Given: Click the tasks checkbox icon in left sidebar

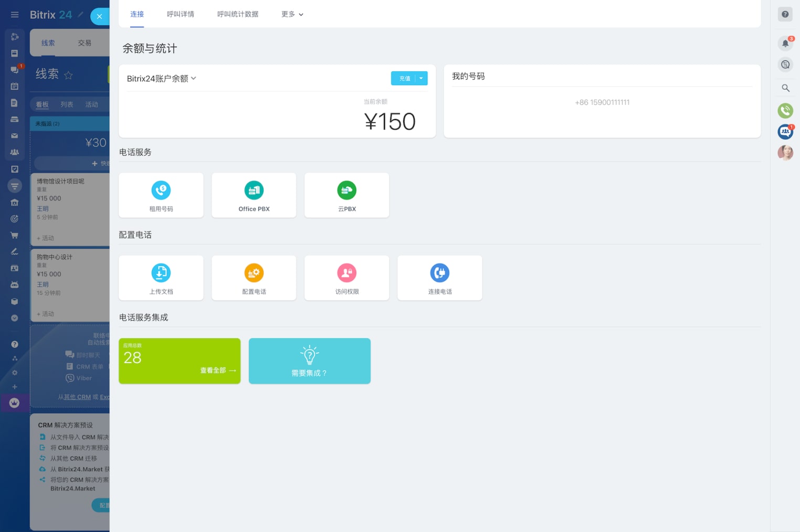Looking at the screenshot, I should coord(15,169).
